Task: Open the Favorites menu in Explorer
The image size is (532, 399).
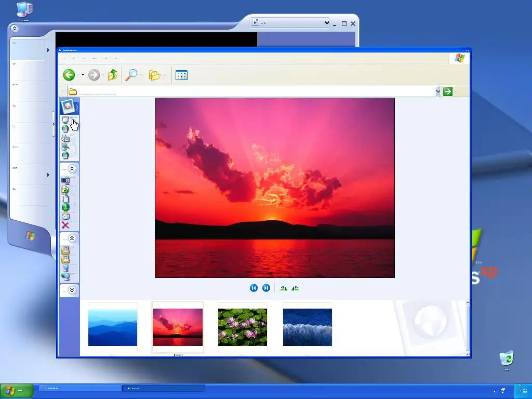Action: click(x=95, y=58)
